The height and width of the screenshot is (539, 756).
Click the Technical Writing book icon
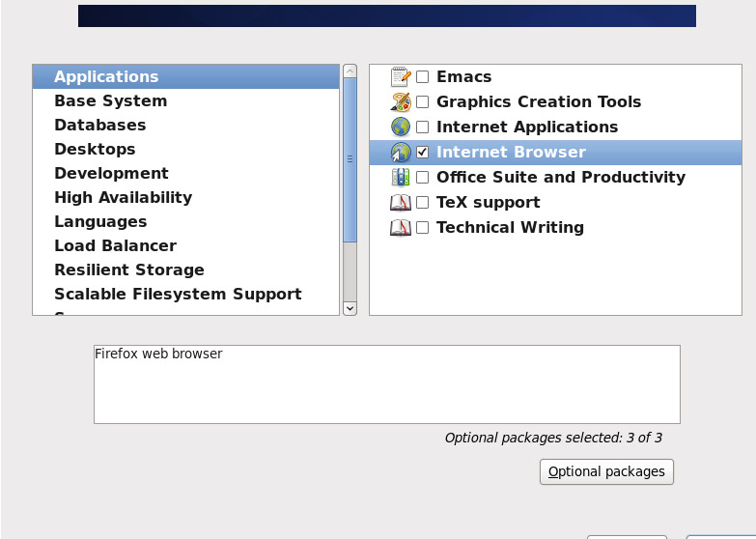click(401, 227)
